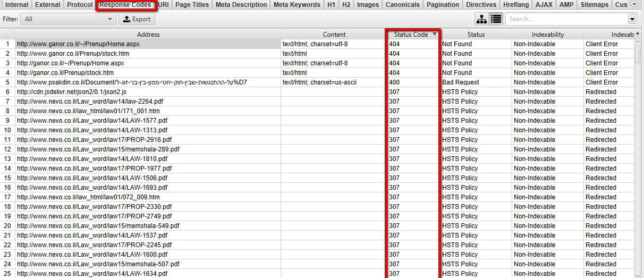
Task: Click the Export button
Action: pyautogui.click(x=137, y=19)
